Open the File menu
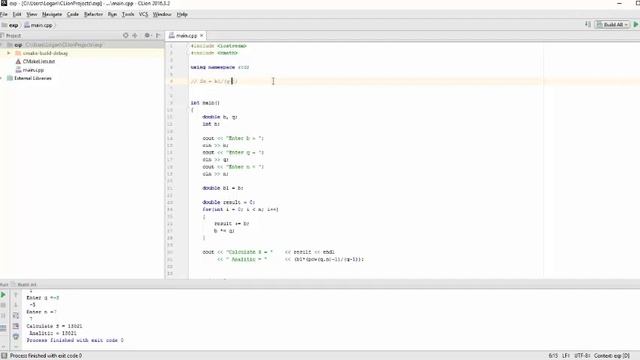Image resolution: width=640 pixels, height=360 pixels. coord(4,14)
